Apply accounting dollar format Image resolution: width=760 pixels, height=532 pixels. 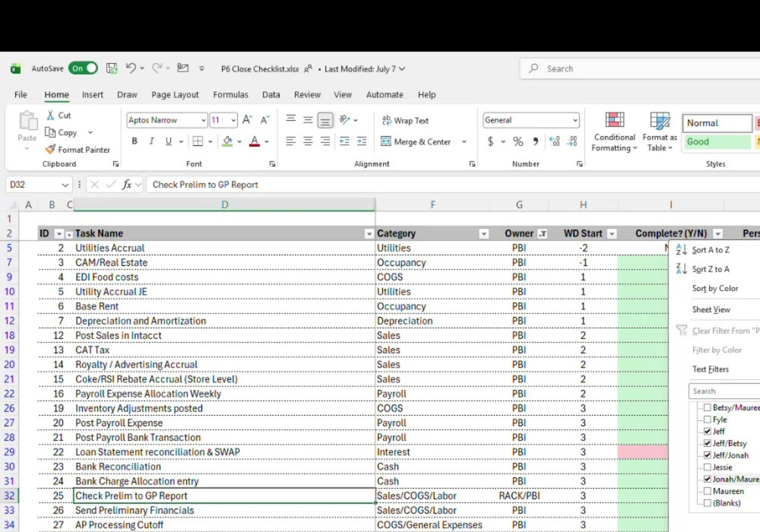point(490,142)
